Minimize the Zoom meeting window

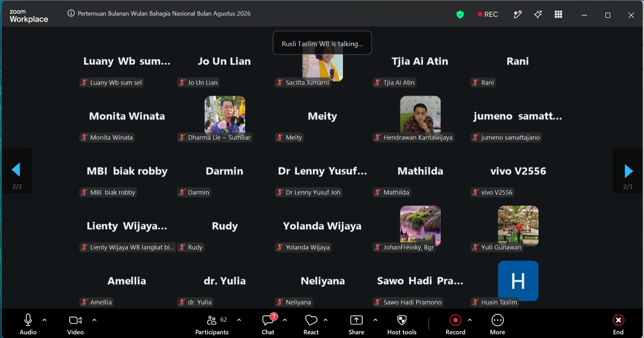pyautogui.click(x=584, y=15)
